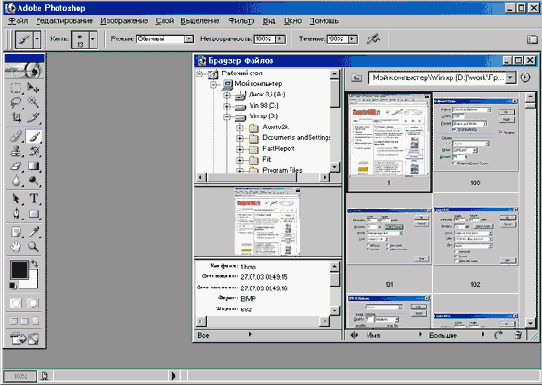Viewport: 542px width, 385px height.
Task: Open the File Browser round palette menu button
Action: [x=526, y=77]
